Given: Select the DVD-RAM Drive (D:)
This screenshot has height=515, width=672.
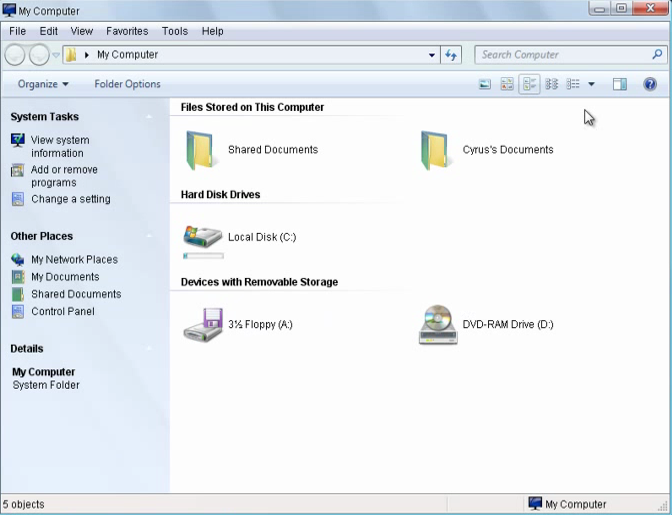Looking at the screenshot, I should click(486, 325).
